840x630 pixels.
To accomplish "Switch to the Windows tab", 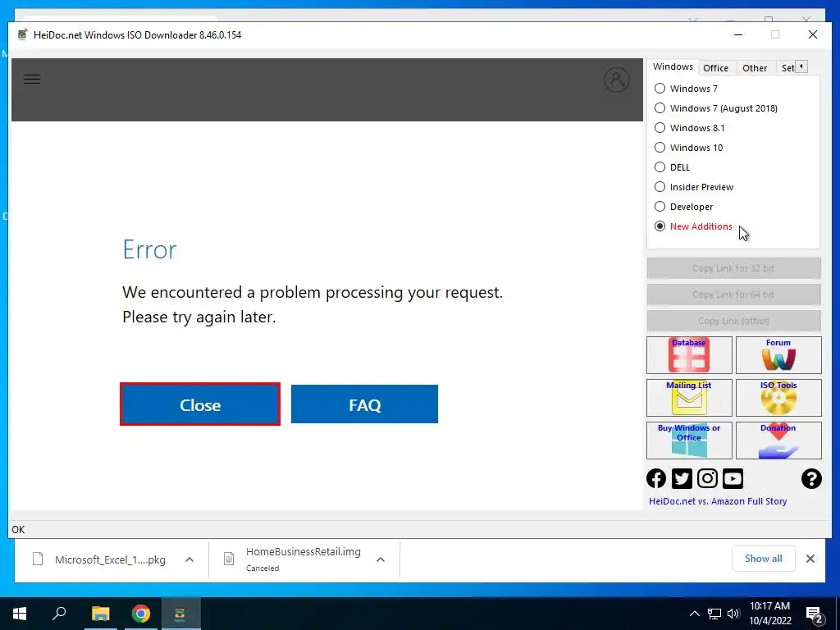I will (x=673, y=67).
